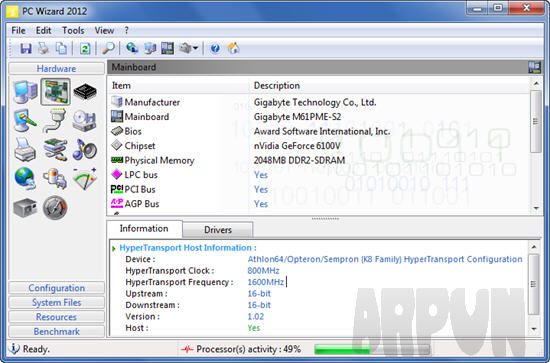The image size is (550, 363).
Task: Select the Devices cards stack icon
Action: [55, 150]
